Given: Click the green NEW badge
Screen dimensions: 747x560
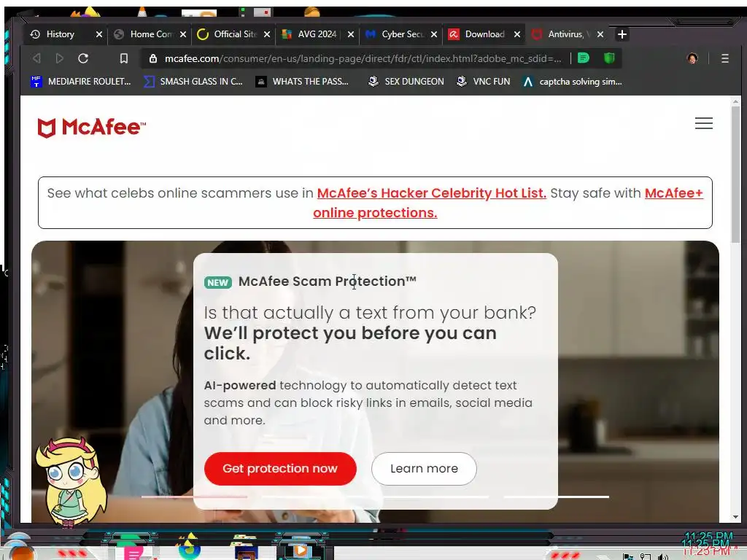Looking at the screenshot, I should (217, 282).
